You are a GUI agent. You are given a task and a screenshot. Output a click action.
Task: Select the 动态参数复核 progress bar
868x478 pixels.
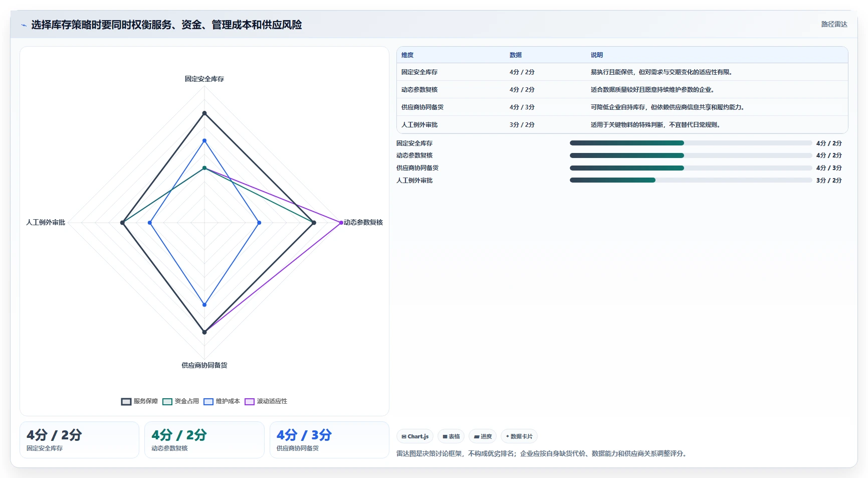pos(691,155)
